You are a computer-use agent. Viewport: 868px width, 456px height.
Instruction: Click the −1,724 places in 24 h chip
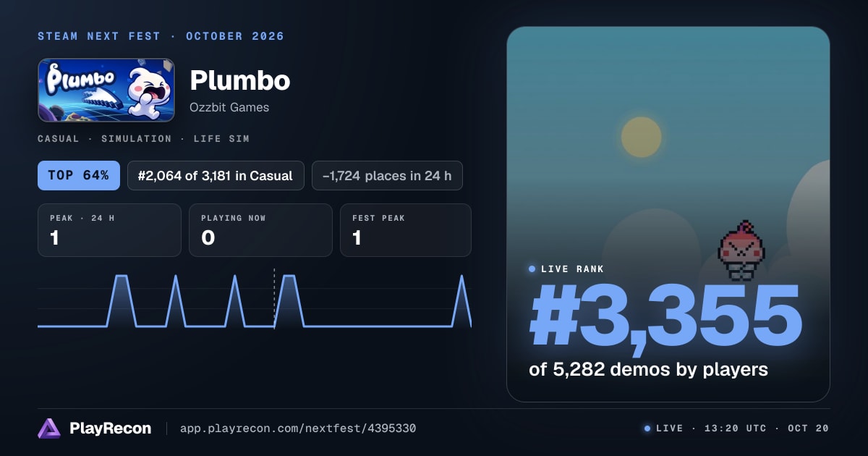[x=387, y=175]
